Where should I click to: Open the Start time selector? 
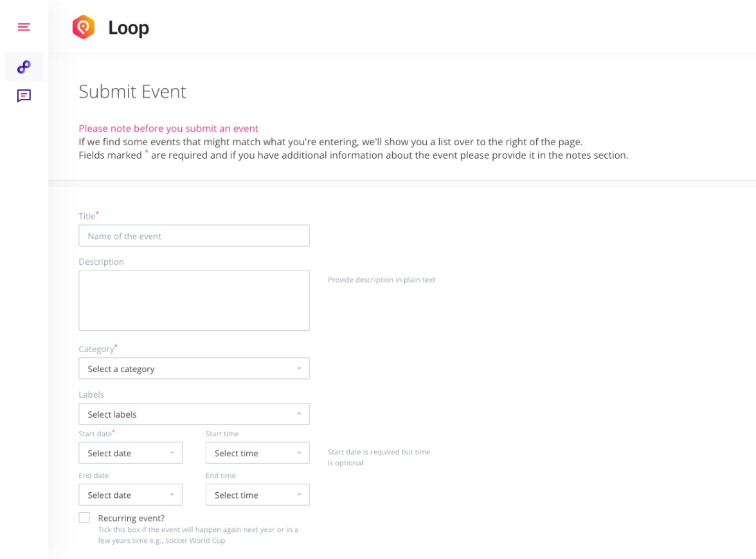coord(257,453)
